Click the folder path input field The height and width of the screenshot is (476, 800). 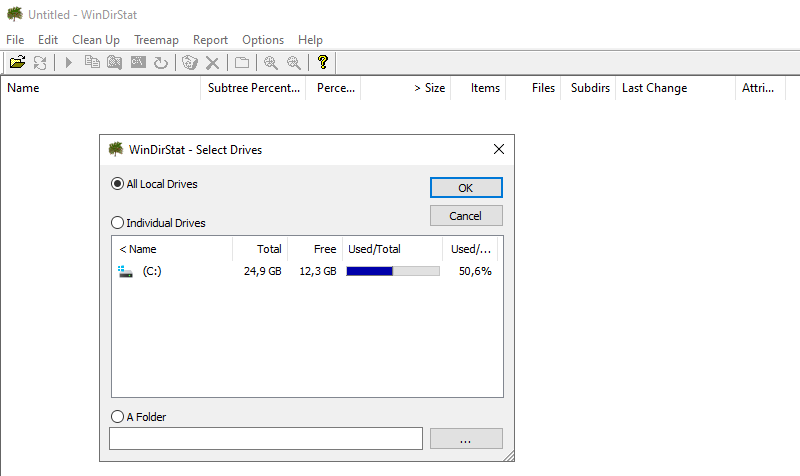(266, 439)
